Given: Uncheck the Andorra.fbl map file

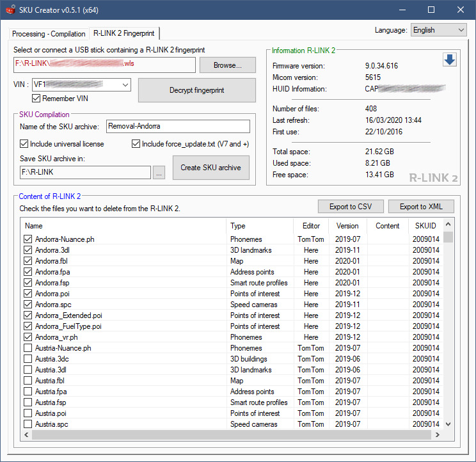Looking at the screenshot, I should [x=28, y=261].
